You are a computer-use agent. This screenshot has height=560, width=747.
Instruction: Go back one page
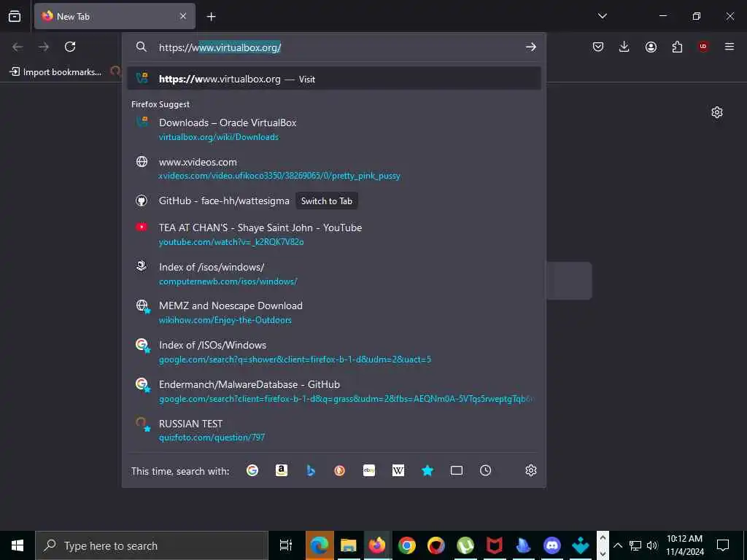pyautogui.click(x=18, y=47)
